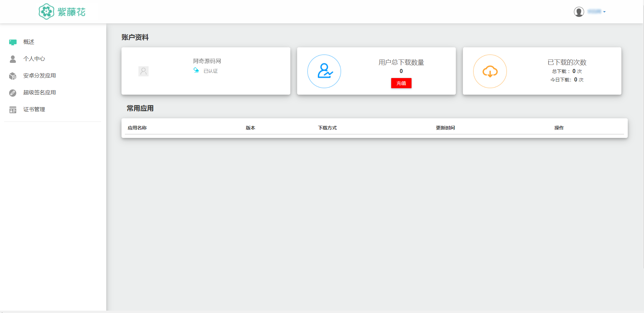This screenshot has height=313, width=644.
Task: Click the 个人中心 person icon
Action: pyautogui.click(x=13, y=59)
